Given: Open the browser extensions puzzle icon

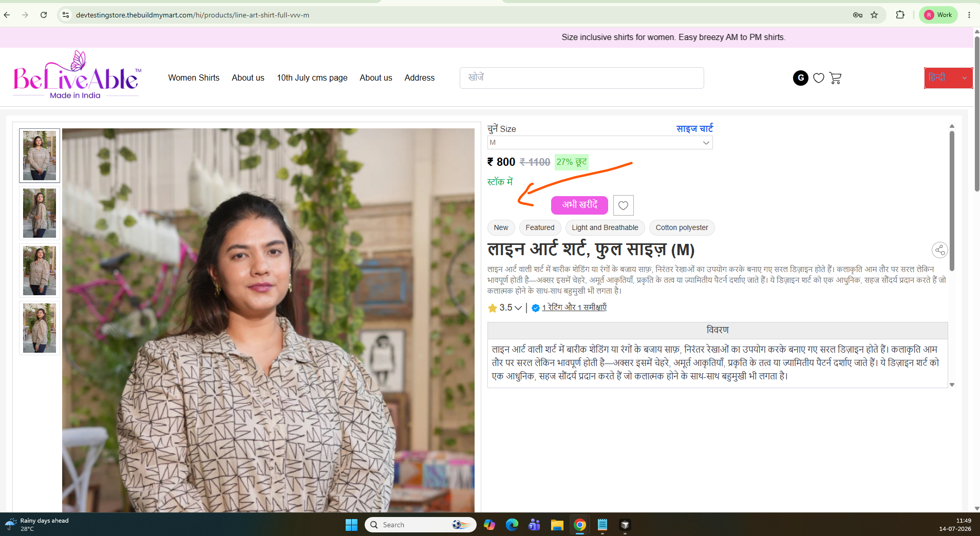Looking at the screenshot, I should coord(900,15).
